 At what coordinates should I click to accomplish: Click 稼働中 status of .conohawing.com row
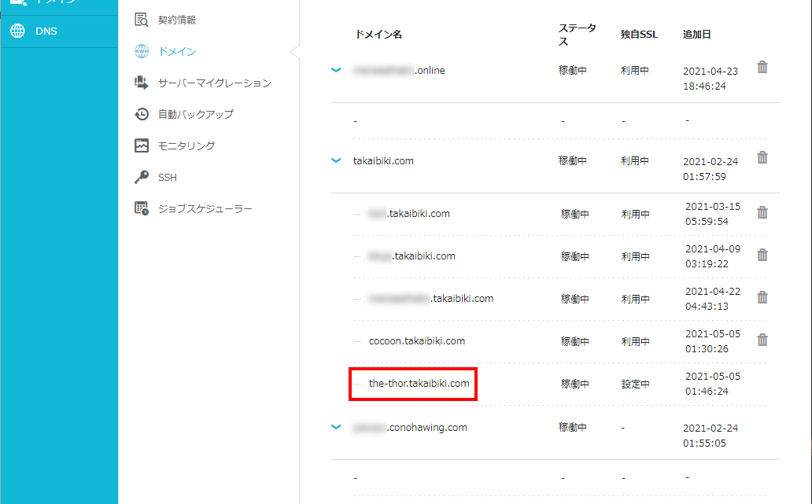[573, 428]
